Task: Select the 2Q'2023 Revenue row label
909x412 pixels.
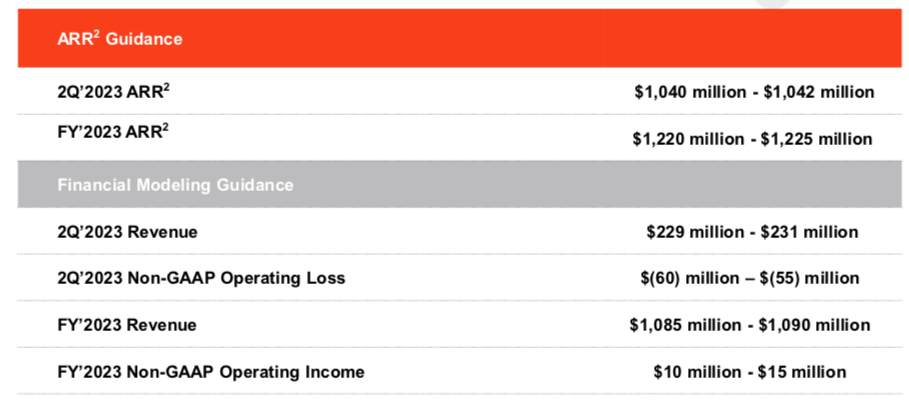Action: click(x=128, y=232)
